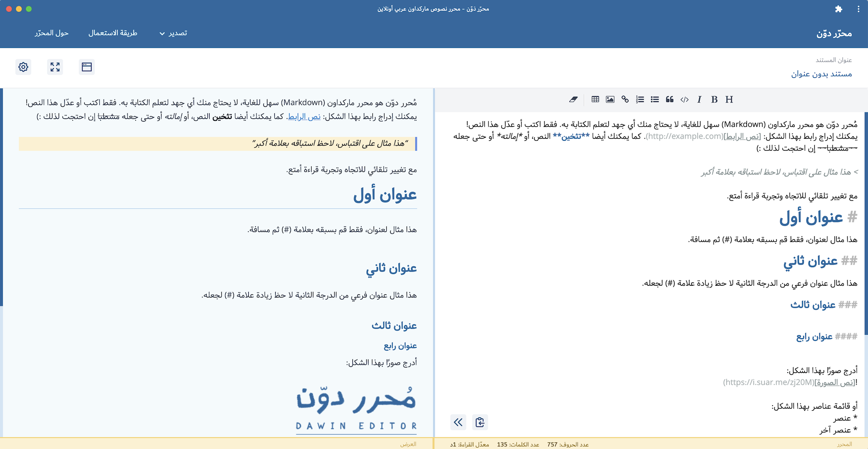
Task: Click the عنوان ثاني heading in preview
Action: [x=391, y=268]
